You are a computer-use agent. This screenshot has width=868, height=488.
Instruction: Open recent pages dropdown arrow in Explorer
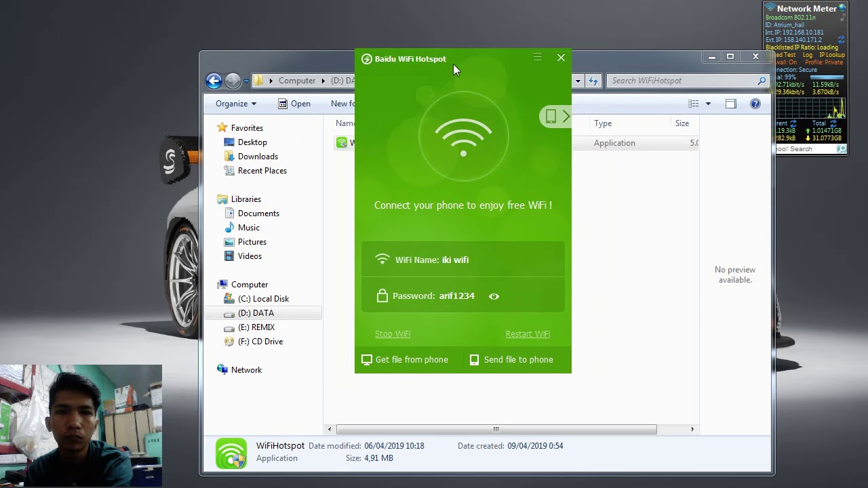[245, 81]
